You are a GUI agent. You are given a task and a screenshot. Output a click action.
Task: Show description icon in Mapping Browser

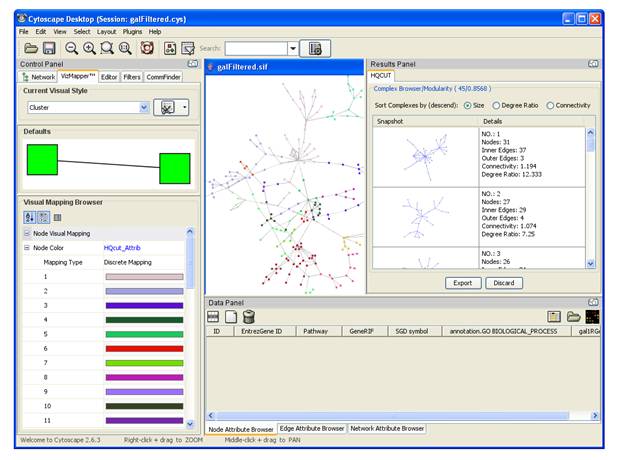[57, 217]
